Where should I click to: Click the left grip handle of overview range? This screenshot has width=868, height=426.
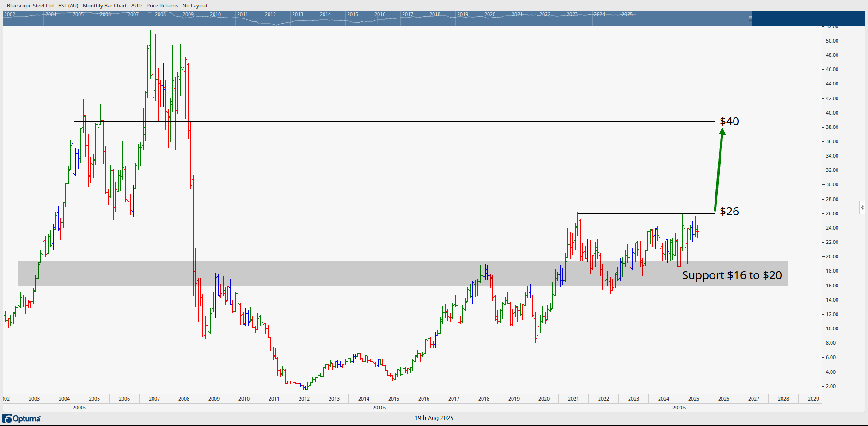[5, 18]
